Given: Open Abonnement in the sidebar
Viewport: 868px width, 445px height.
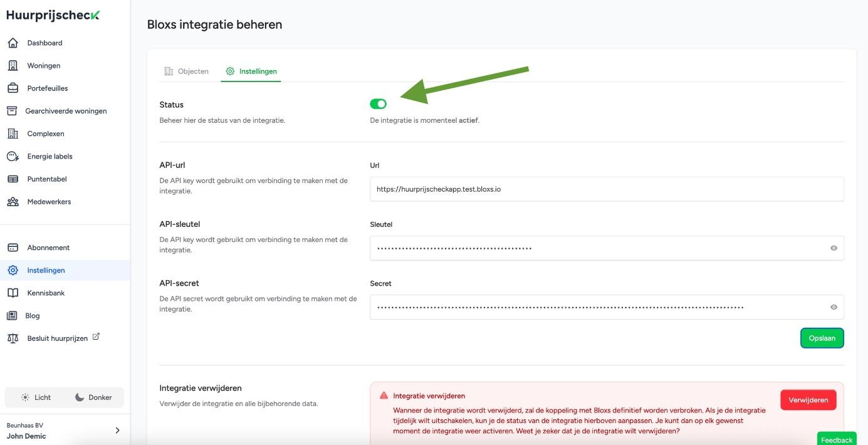Looking at the screenshot, I should pos(48,248).
